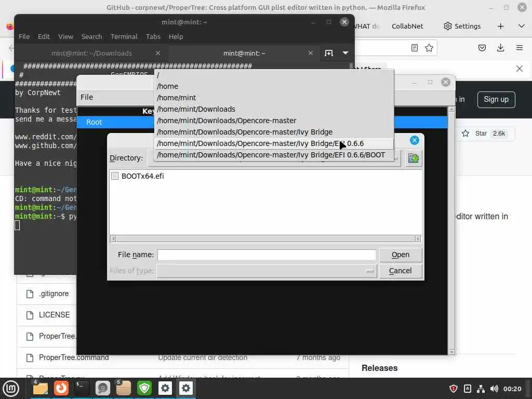The height and width of the screenshot is (399, 532).
Task: Choose /home/mint in directory list
Action: (274, 98)
